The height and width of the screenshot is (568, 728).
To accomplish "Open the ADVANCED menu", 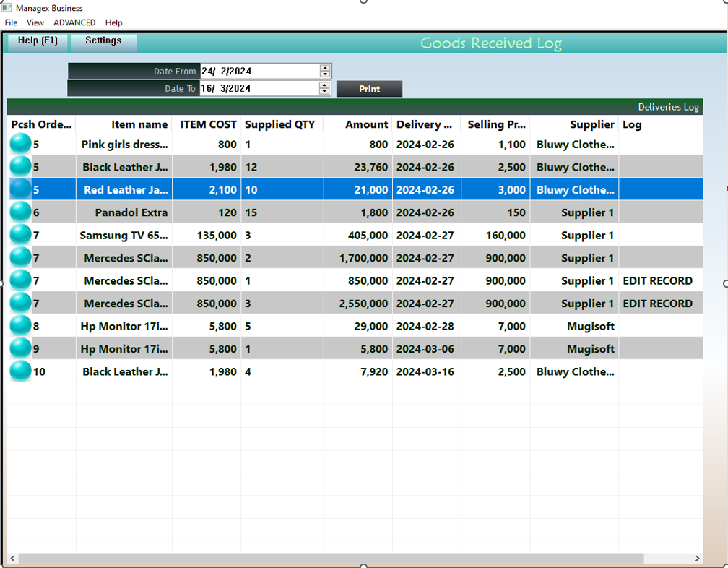I will [x=74, y=22].
